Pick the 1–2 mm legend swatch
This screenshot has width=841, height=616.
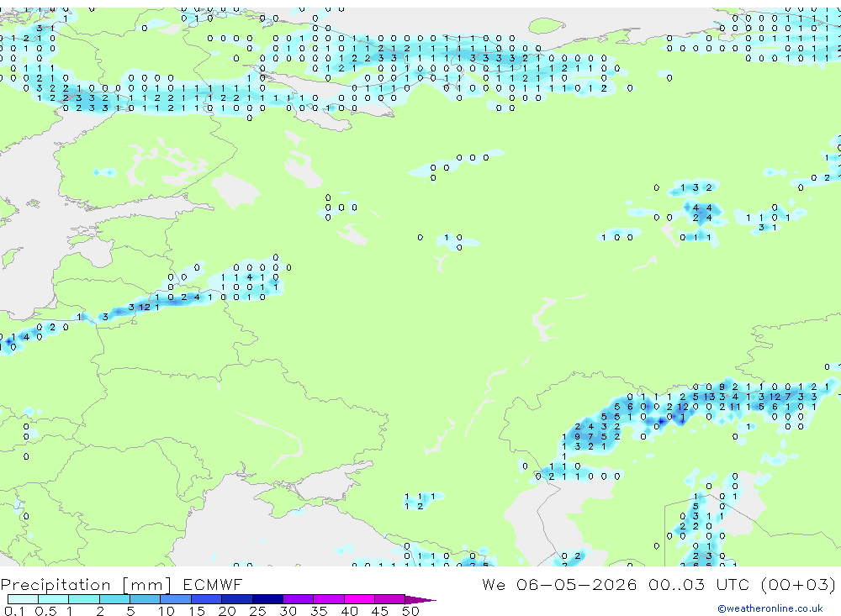[84, 599]
